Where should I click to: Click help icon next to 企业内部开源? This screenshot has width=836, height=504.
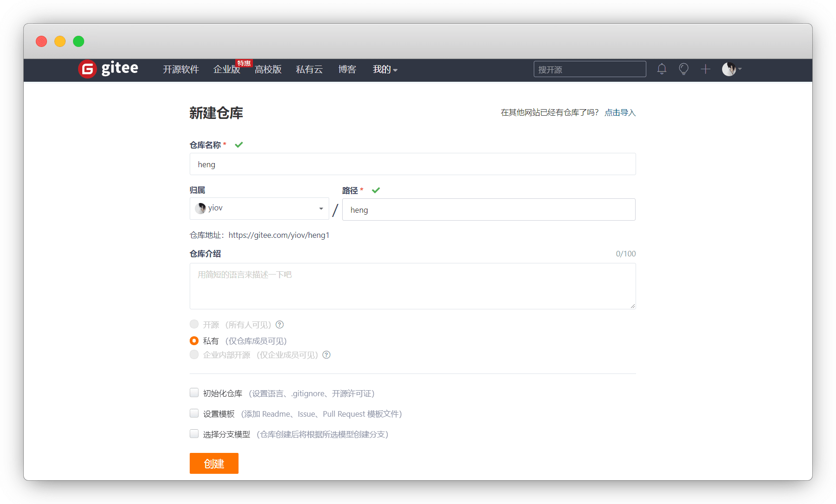(326, 355)
